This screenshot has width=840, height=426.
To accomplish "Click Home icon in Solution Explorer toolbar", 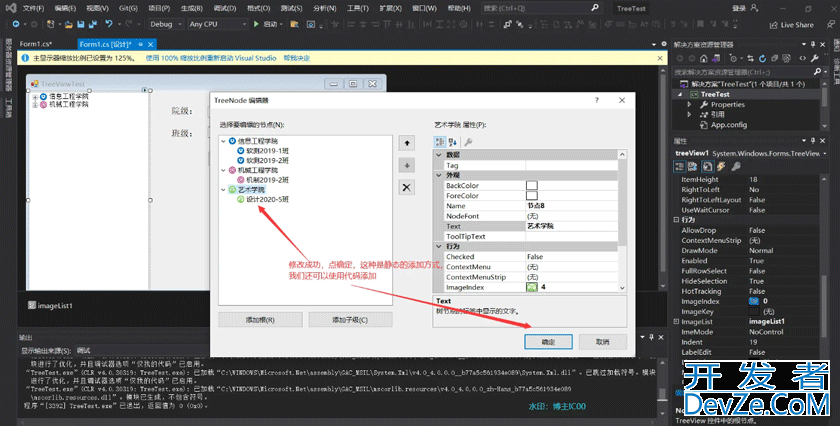I will click(x=703, y=58).
